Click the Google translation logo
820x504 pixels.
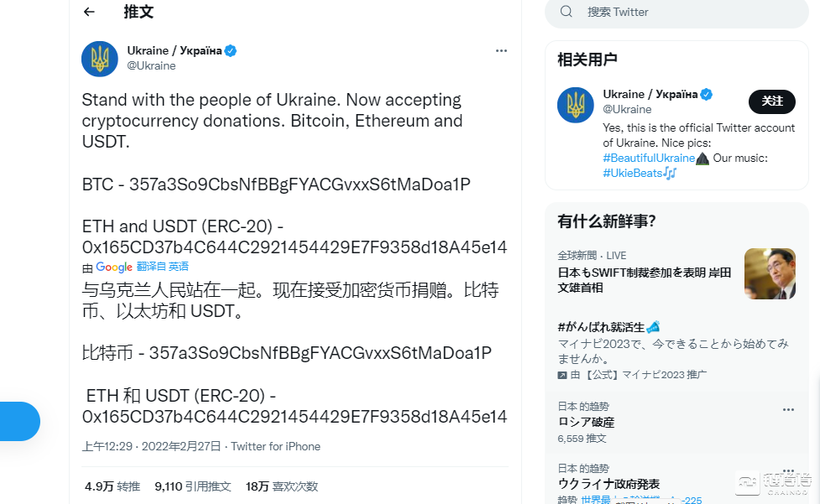pyautogui.click(x=114, y=267)
